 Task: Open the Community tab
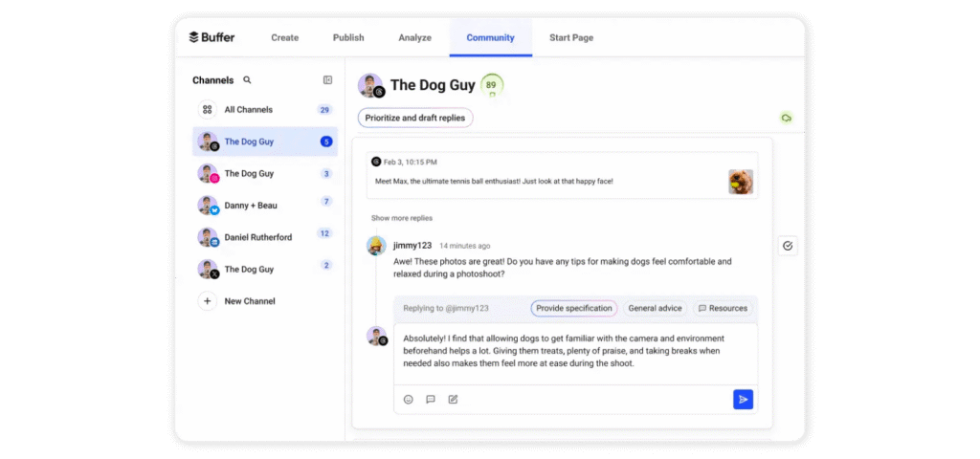pos(490,37)
